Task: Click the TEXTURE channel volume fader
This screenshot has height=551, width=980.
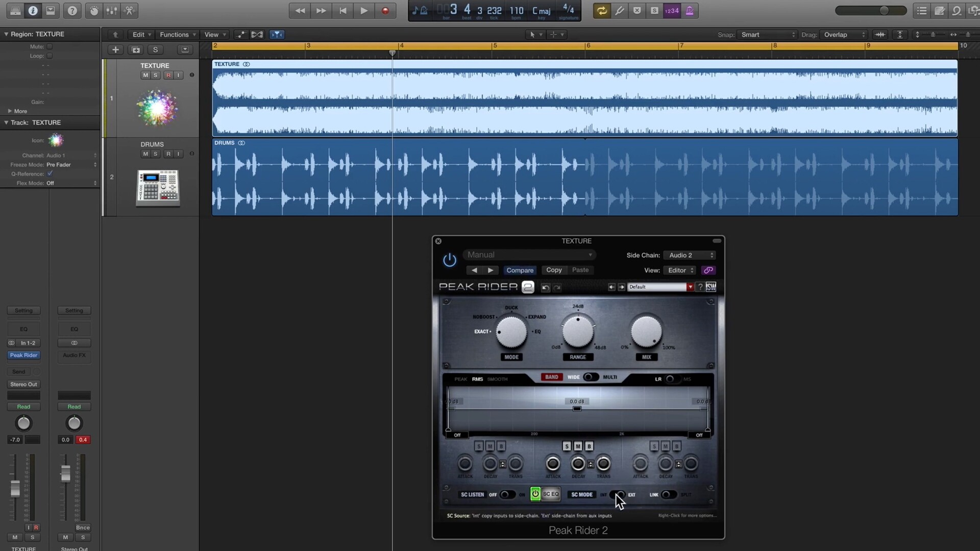Action: 15,488
